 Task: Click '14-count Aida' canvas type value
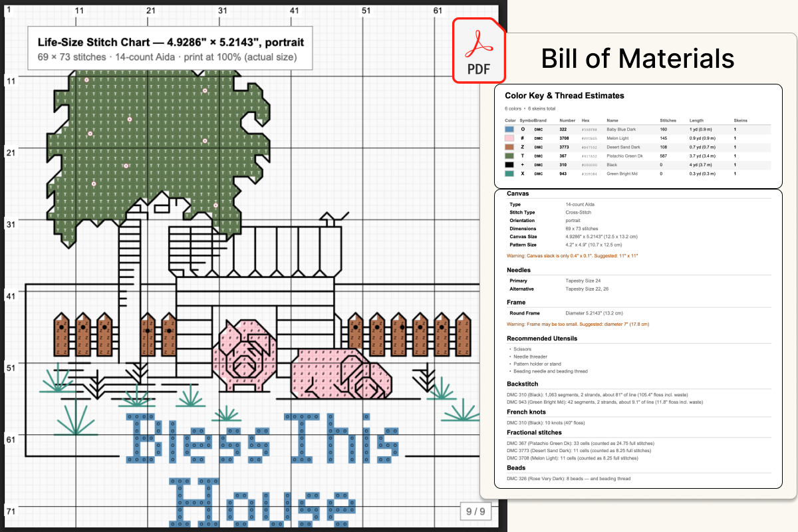(x=580, y=204)
